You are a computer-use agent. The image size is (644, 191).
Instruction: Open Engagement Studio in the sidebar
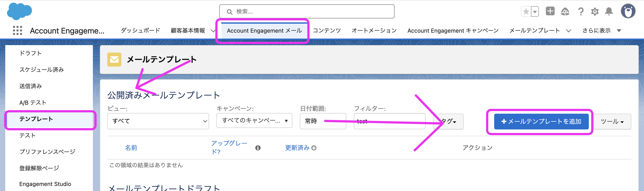[45, 184]
